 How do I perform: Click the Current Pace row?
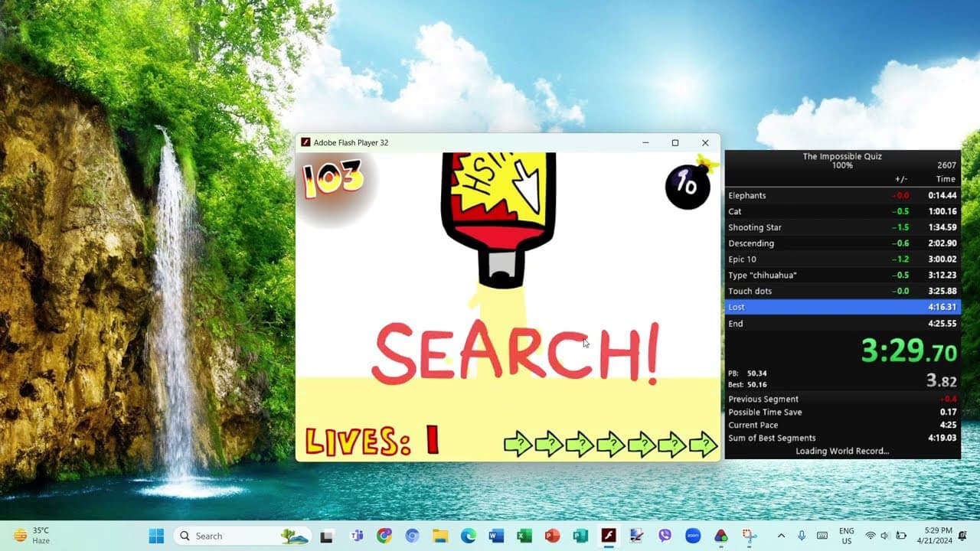(x=842, y=425)
